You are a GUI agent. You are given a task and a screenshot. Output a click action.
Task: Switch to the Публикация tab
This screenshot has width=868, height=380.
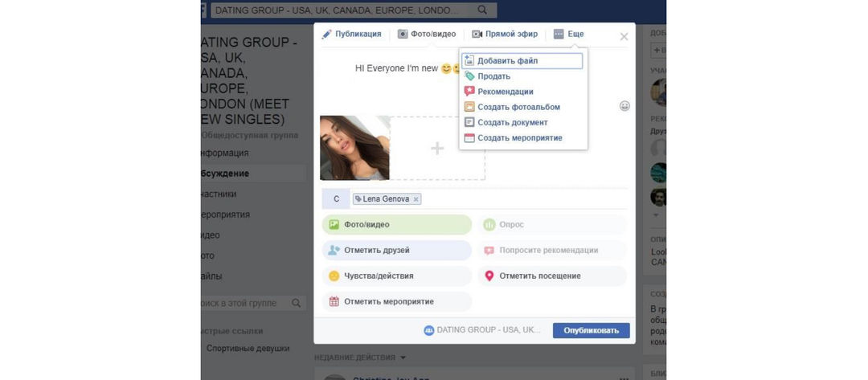(351, 35)
